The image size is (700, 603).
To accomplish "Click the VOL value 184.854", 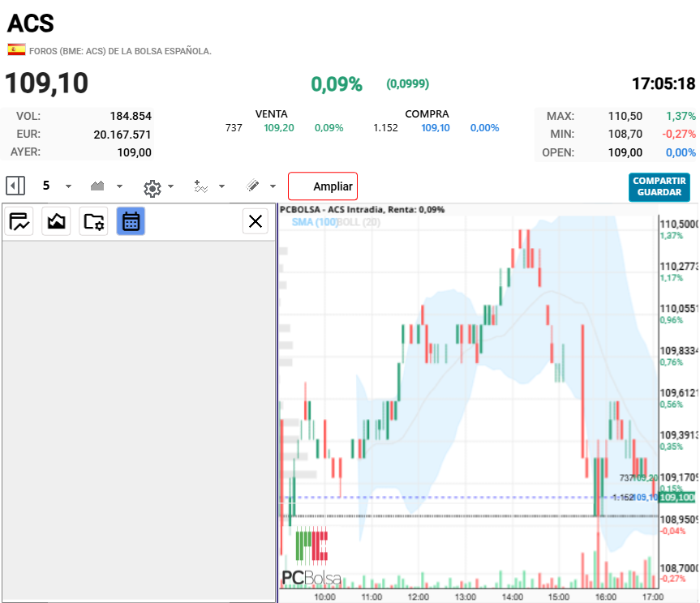I will 131,116.
